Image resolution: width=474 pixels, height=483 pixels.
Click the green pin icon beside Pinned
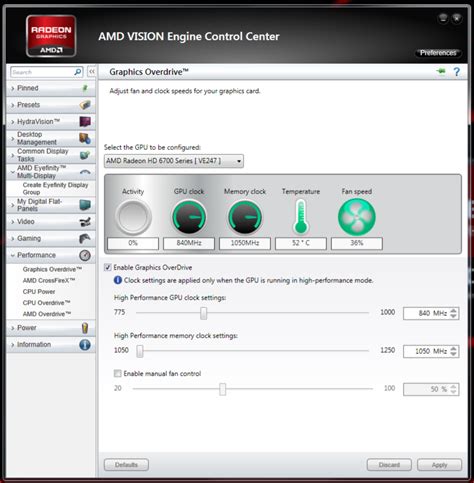click(85, 88)
